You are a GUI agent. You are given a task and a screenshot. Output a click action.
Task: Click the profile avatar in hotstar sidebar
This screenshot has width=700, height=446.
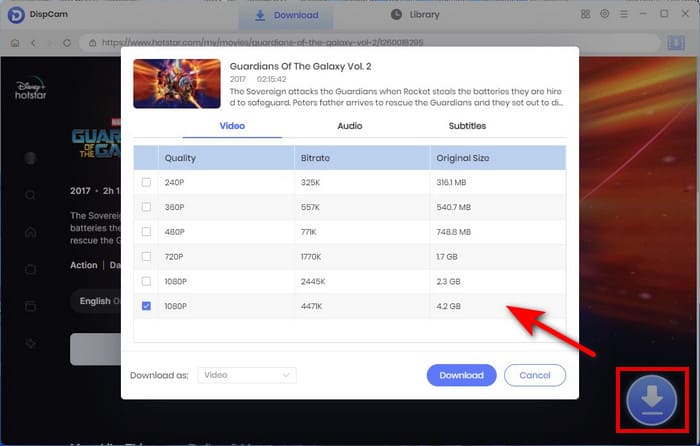(x=30, y=158)
